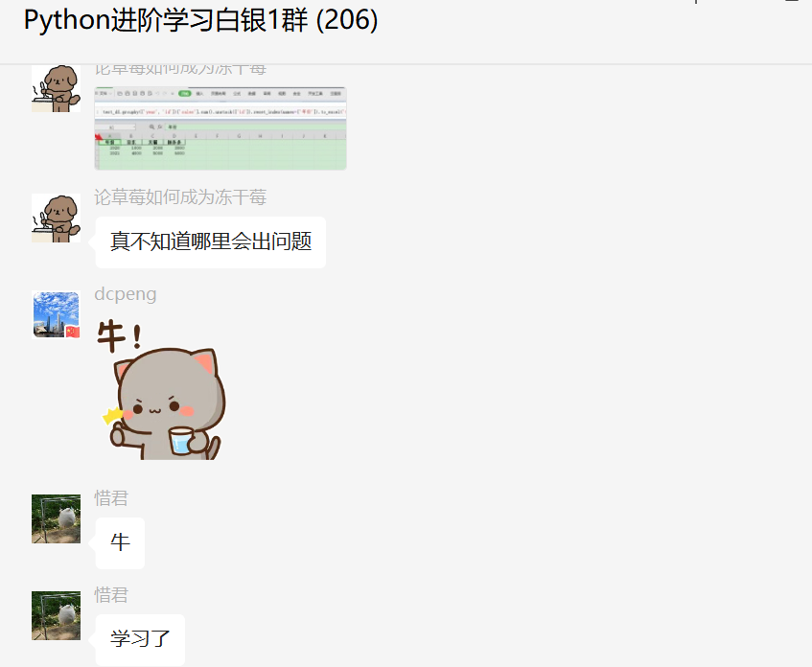812x667 pixels.
Task: Click the 惜君 name above the 牛 bubble
Action: 111,498
